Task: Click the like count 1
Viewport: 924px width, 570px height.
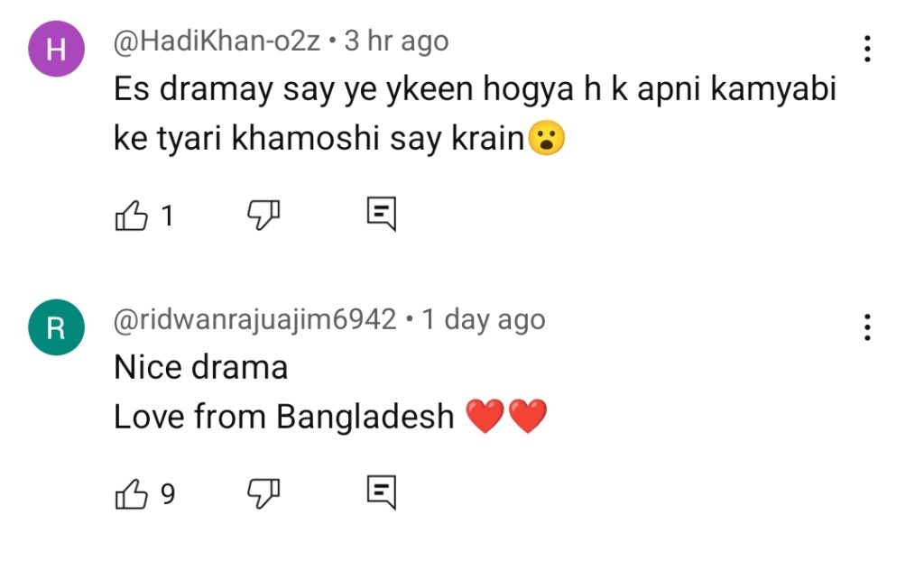Action: [167, 216]
